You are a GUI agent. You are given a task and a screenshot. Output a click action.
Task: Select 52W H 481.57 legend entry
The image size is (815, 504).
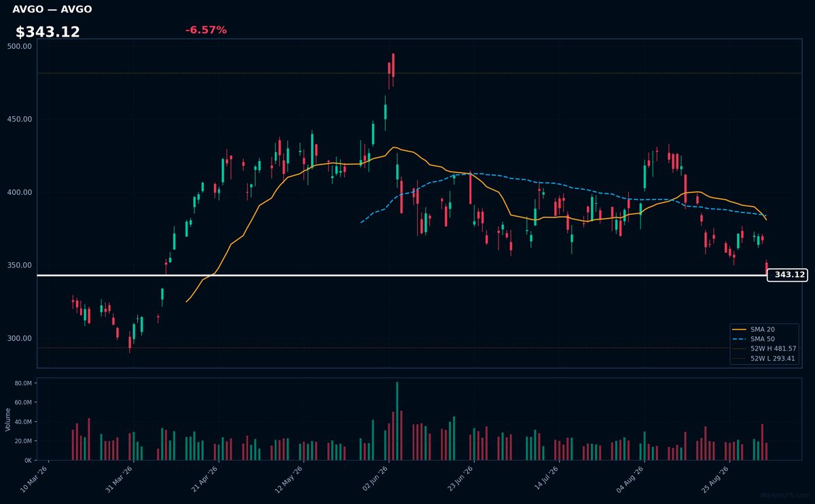pos(764,348)
